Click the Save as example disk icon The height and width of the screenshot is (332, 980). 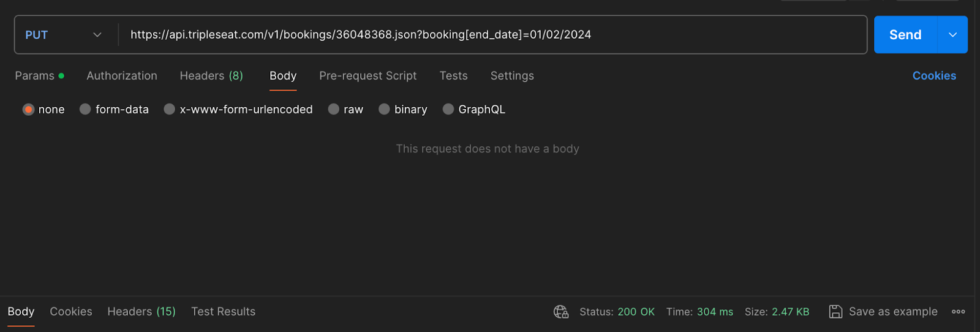835,312
